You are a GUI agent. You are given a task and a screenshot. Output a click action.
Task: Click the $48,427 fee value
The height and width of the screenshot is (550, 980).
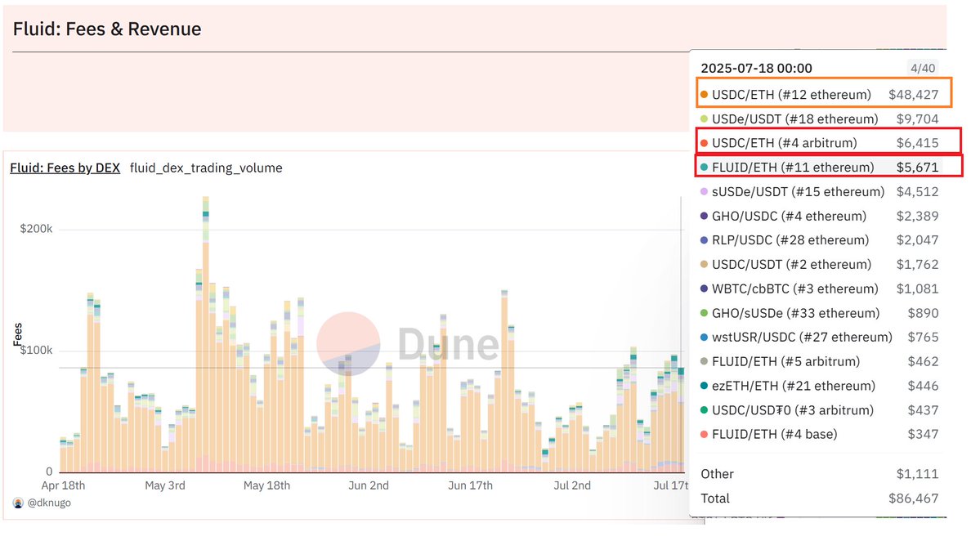point(913,94)
